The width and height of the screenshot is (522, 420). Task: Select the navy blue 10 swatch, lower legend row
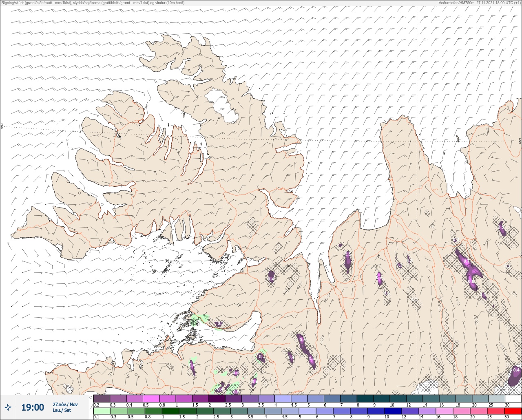point(393,410)
